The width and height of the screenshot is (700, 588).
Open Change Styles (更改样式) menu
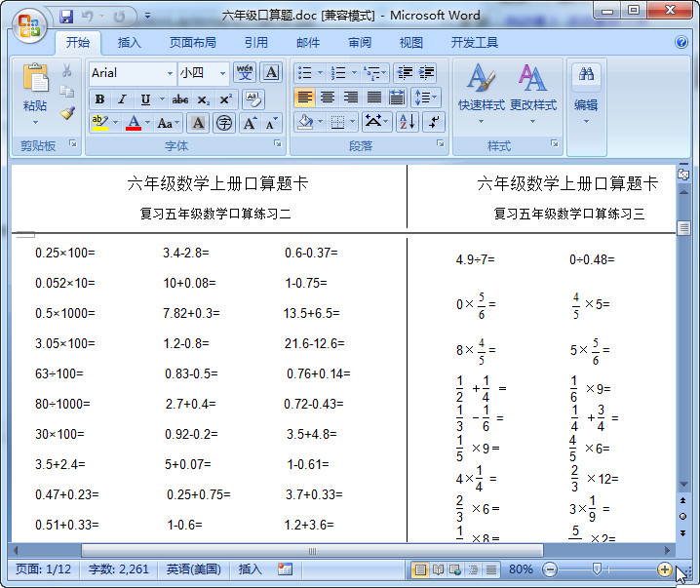click(533, 93)
